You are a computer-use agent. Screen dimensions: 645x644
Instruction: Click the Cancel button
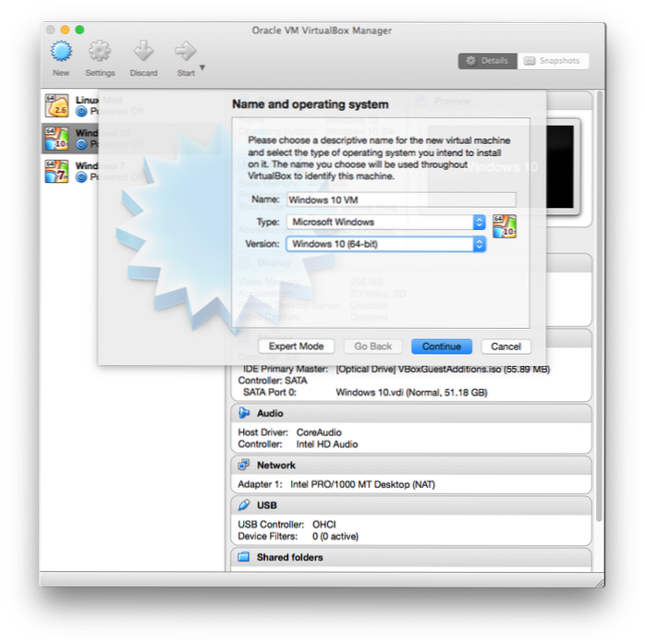pyautogui.click(x=505, y=346)
